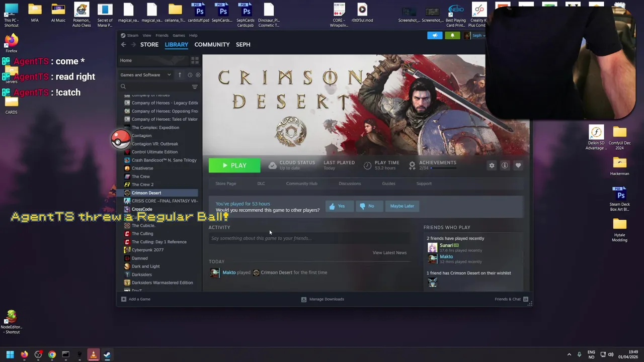Open Manage Downloads
644x362 pixels.
click(323, 299)
